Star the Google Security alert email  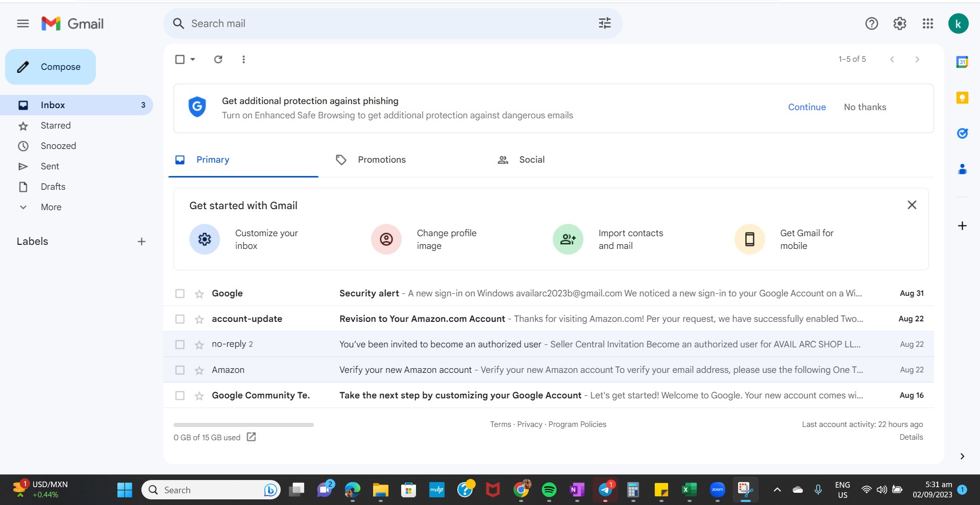199,294
